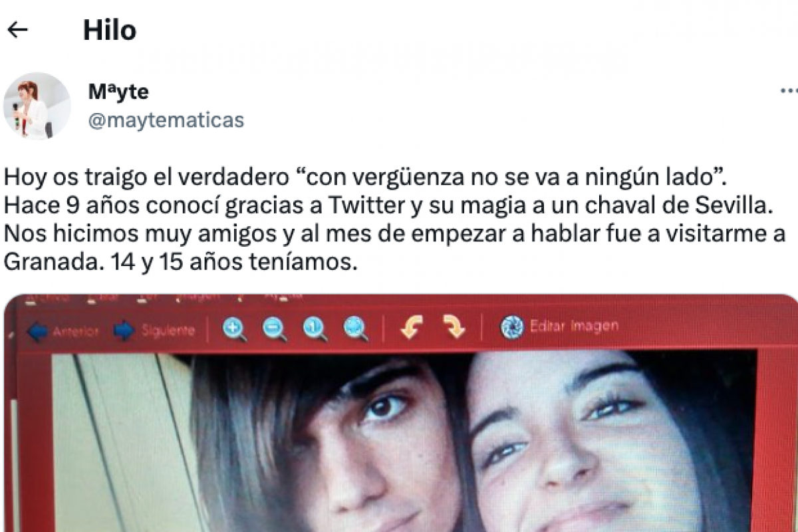
Task: Click the blue Siguiente arrow icon
Action: (x=124, y=331)
